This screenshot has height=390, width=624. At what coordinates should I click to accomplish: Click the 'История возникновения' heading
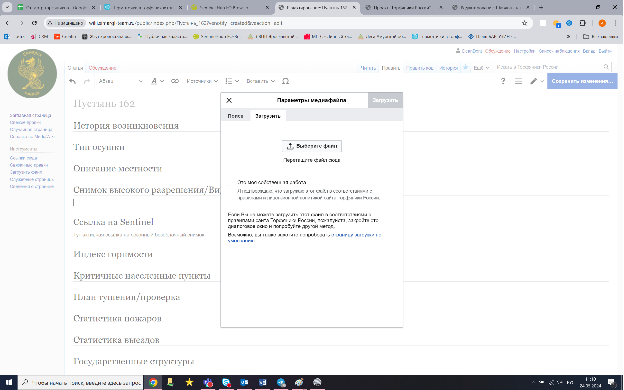(126, 126)
